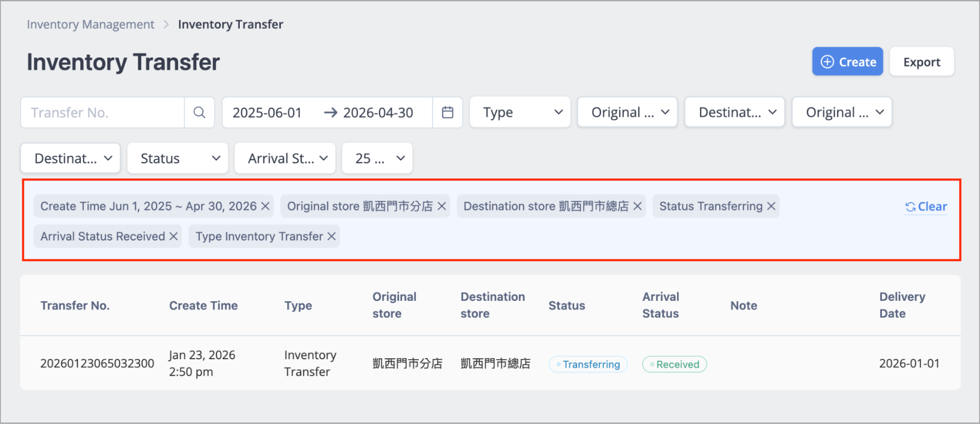
Task: Click the search magnifier icon
Action: (x=199, y=112)
